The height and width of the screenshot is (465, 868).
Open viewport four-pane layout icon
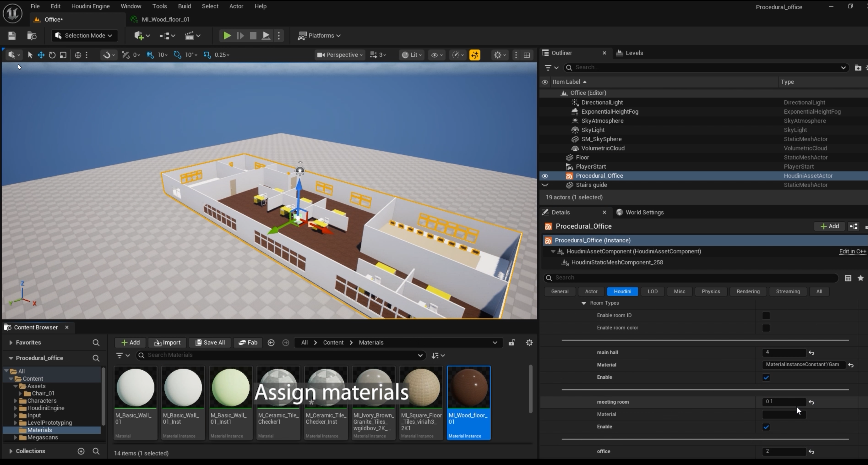tap(527, 55)
